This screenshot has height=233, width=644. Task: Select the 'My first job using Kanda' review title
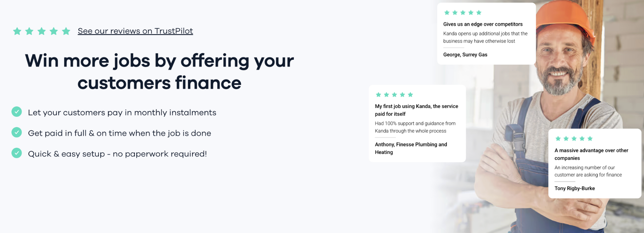coord(416,110)
